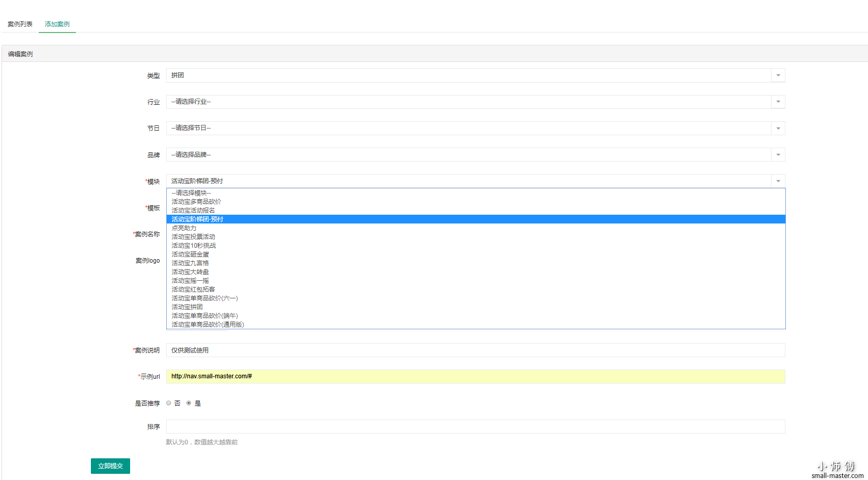Pick 活动宝大转盘 from the list
The width and height of the screenshot is (868, 480).
pos(476,272)
